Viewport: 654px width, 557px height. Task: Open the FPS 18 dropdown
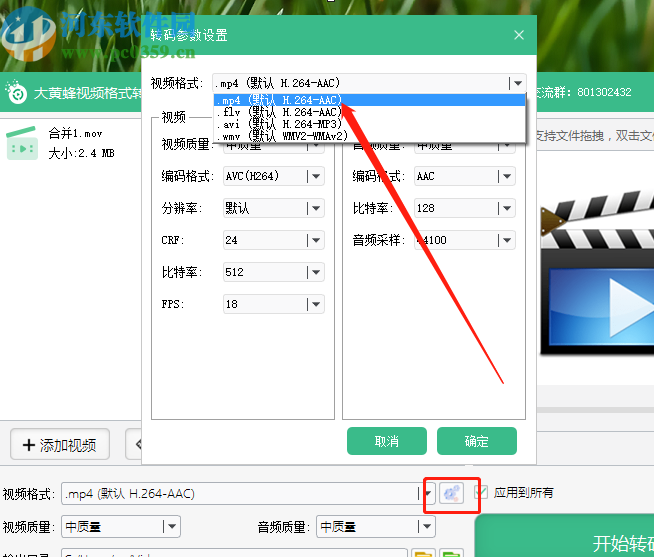(274, 304)
